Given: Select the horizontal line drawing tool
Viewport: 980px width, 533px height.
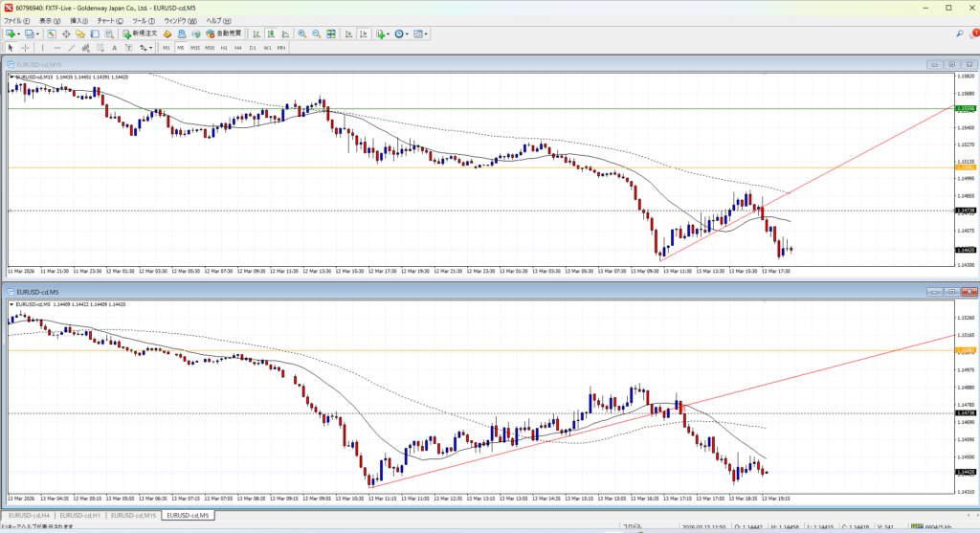Looking at the screenshot, I should (x=58, y=48).
